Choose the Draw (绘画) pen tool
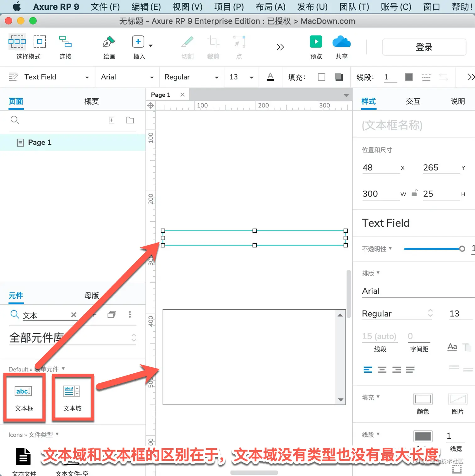The height and width of the screenshot is (476, 475). (109, 41)
